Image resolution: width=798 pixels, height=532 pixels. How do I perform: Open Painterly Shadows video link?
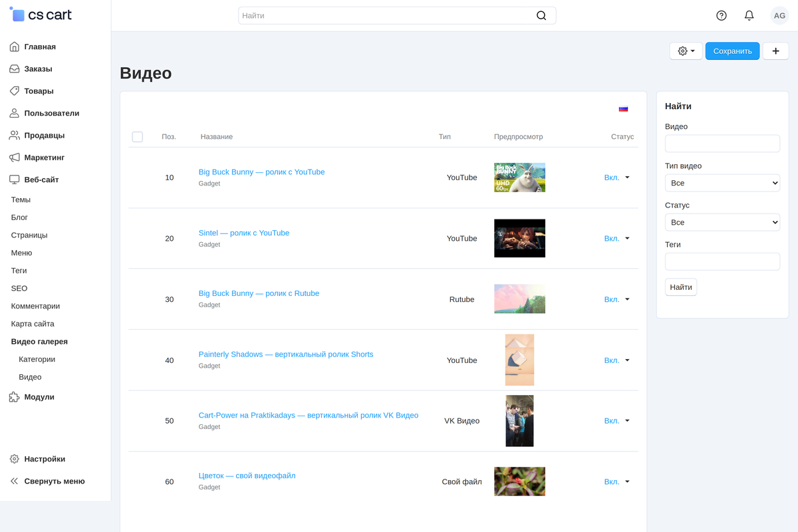(x=286, y=354)
